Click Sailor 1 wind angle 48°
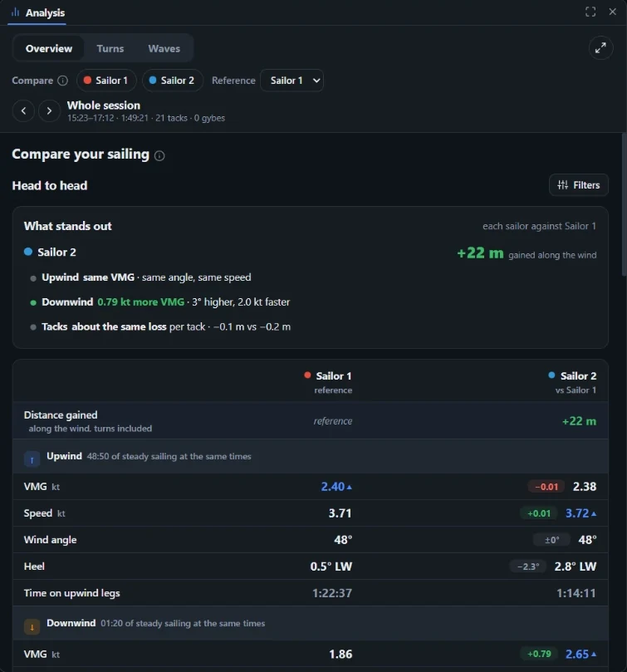627x672 pixels. point(343,540)
